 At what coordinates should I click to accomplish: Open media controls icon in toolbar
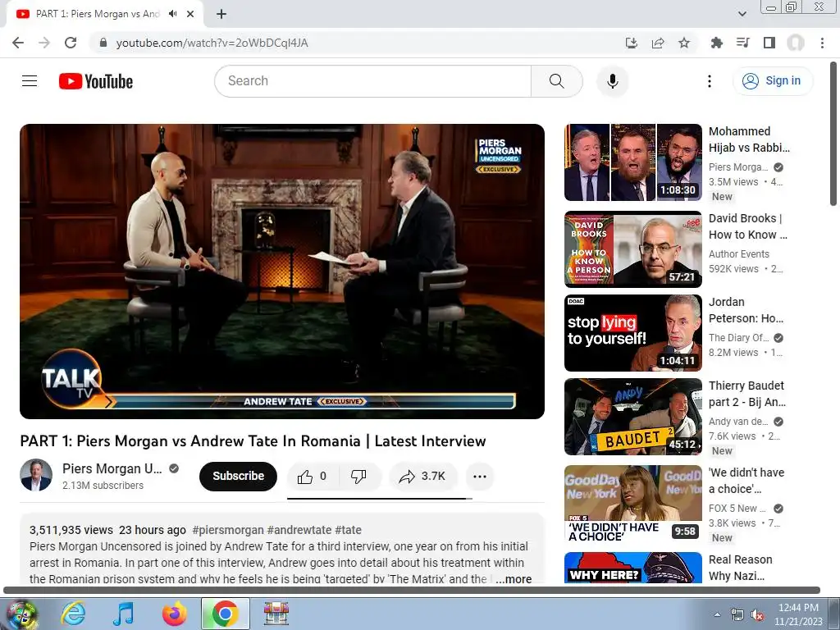coord(743,43)
